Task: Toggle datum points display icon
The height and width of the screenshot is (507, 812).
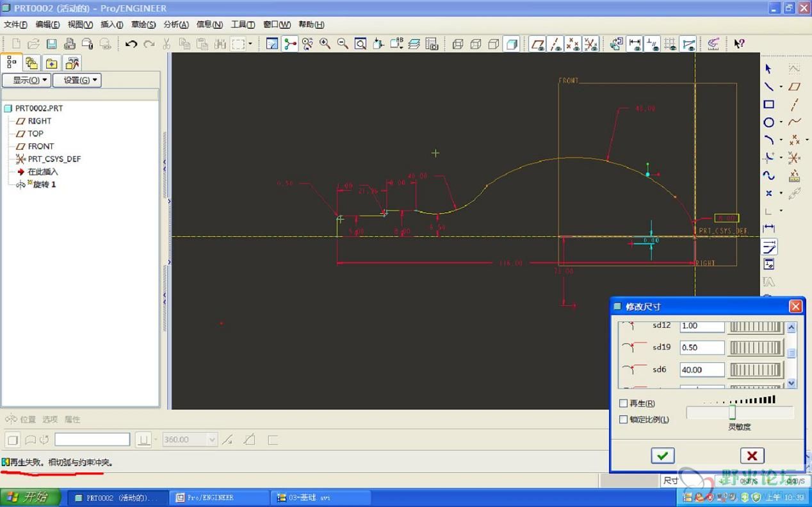Action: pyautogui.click(x=573, y=44)
